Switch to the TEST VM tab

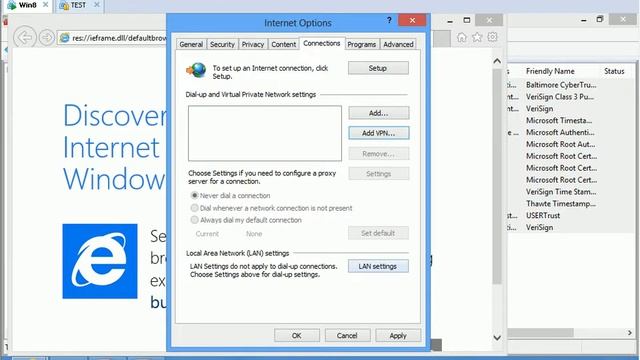(x=78, y=5)
